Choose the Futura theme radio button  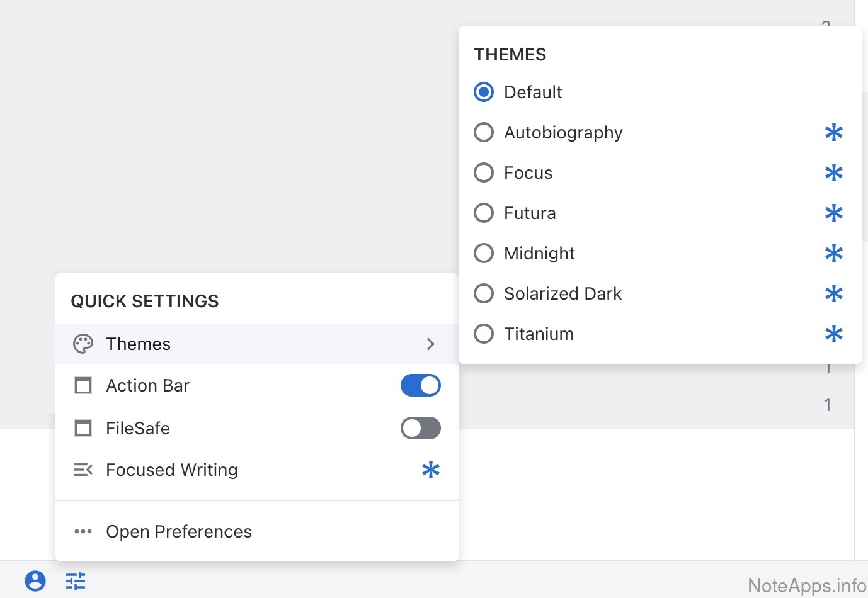pos(484,213)
